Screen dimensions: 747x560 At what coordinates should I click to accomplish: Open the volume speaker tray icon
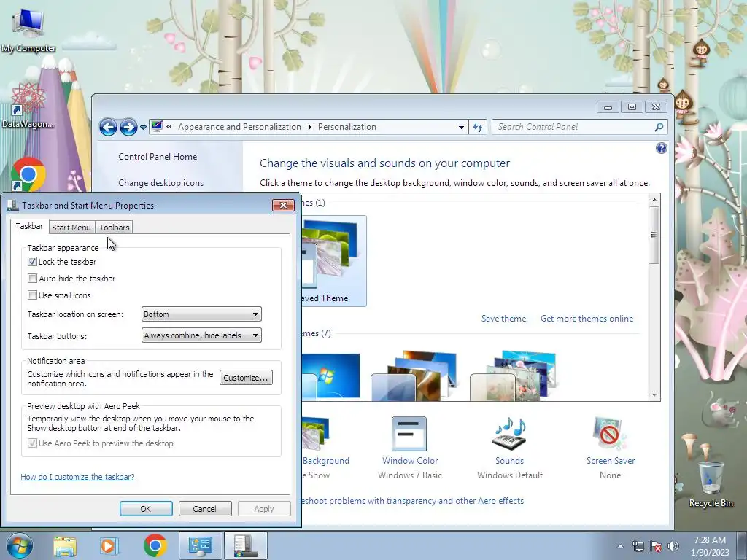click(x=673, y=546)
